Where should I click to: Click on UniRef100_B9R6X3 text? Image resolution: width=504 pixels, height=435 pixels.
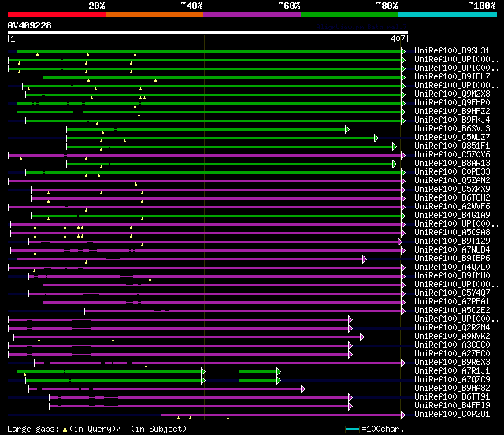pyautogui.click(x=452, y=363)
